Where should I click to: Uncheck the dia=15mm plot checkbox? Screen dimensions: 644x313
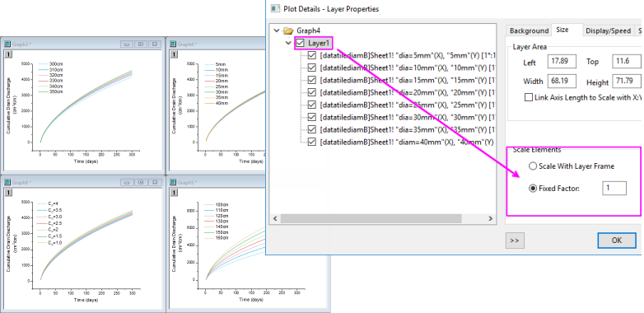coord(312,80)
